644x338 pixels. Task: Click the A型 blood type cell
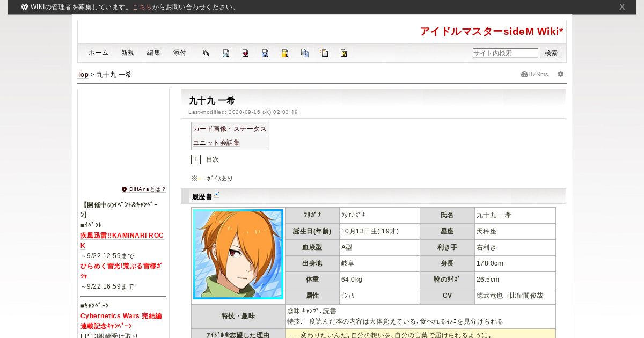[x=379, y=248]
